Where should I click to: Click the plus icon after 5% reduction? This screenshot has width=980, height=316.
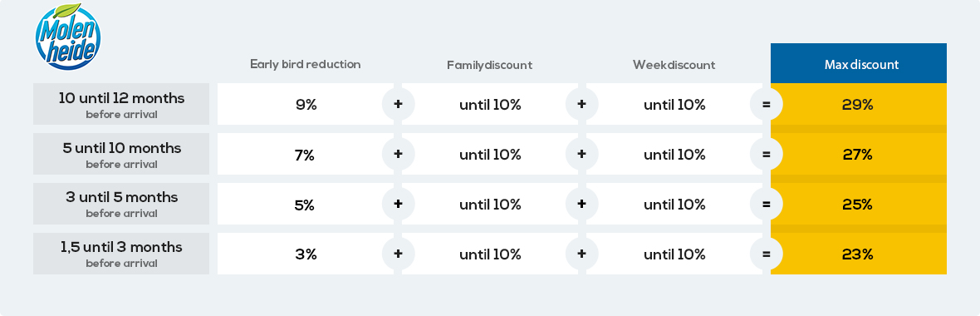tap(398, 204)
